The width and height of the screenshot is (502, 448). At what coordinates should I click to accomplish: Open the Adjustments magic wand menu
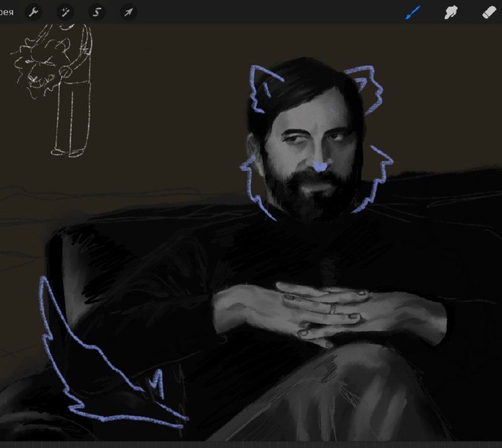[x=65, y=13]
